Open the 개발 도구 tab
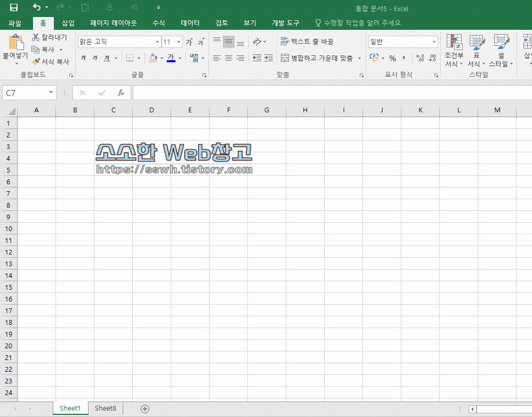 coord(285,23)
